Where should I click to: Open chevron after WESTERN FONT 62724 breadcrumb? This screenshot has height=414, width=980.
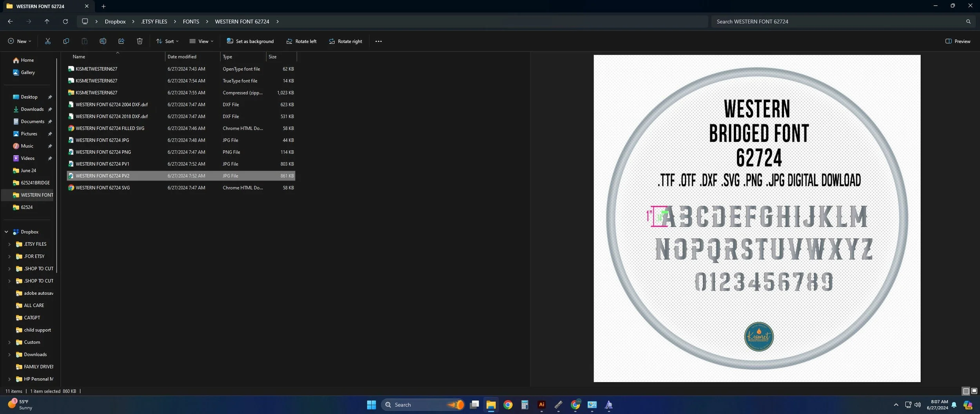pyautogui.click(x=278, y=22)
